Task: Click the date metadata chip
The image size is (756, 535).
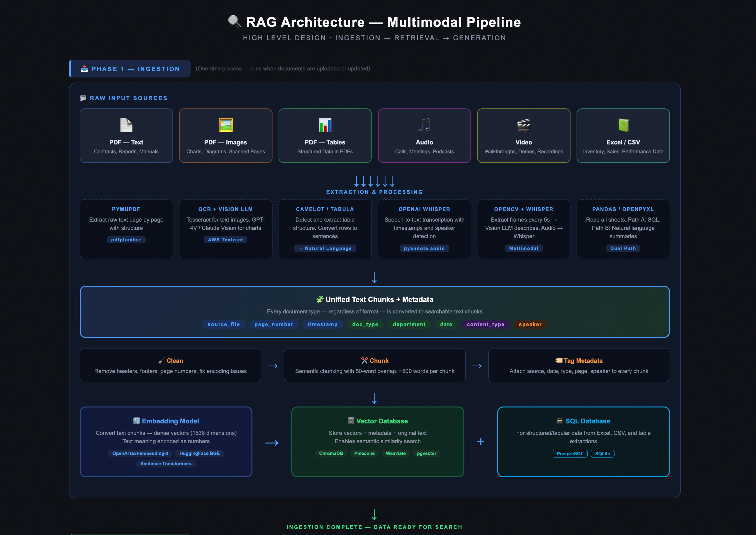Action: 446,325
